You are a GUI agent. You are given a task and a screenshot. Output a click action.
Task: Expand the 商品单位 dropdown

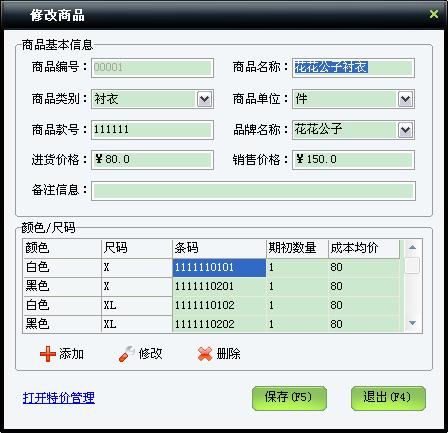pos(405,99)
